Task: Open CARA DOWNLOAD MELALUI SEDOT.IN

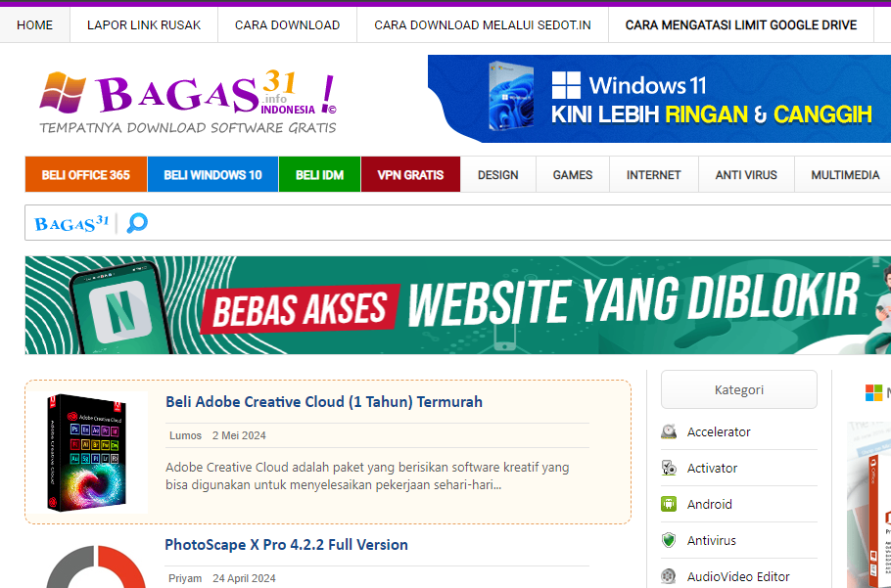Action: click(483, 25)
